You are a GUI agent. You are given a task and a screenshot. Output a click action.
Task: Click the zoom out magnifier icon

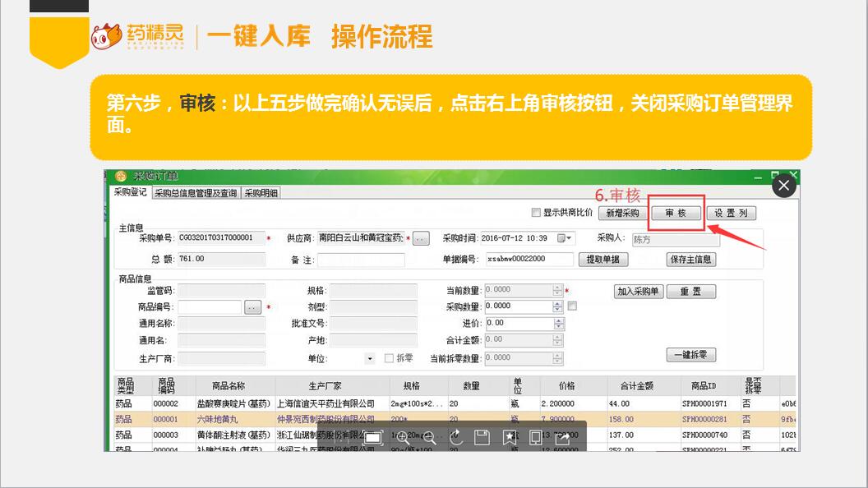pos(428,438)
